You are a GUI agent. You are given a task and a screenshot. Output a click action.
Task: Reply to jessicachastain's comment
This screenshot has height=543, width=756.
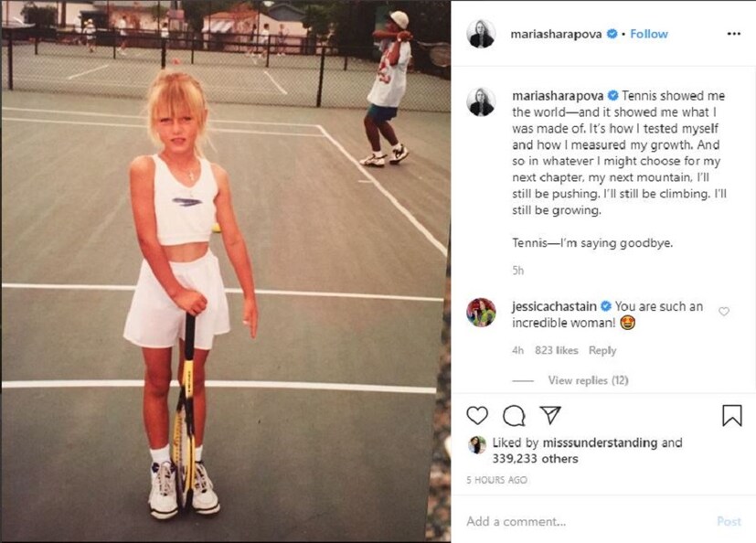click(x=602, y=351)
